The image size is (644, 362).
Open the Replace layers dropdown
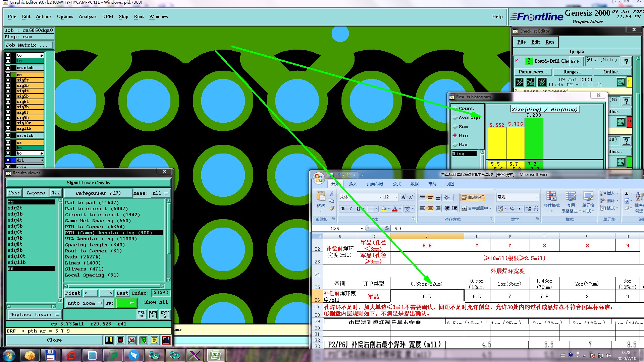point(34,314)
